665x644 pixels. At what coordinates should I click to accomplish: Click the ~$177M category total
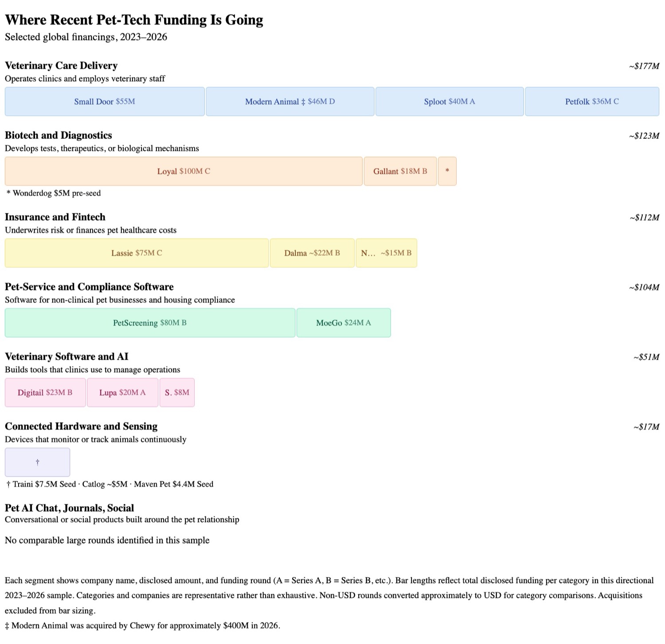[644, 66]
